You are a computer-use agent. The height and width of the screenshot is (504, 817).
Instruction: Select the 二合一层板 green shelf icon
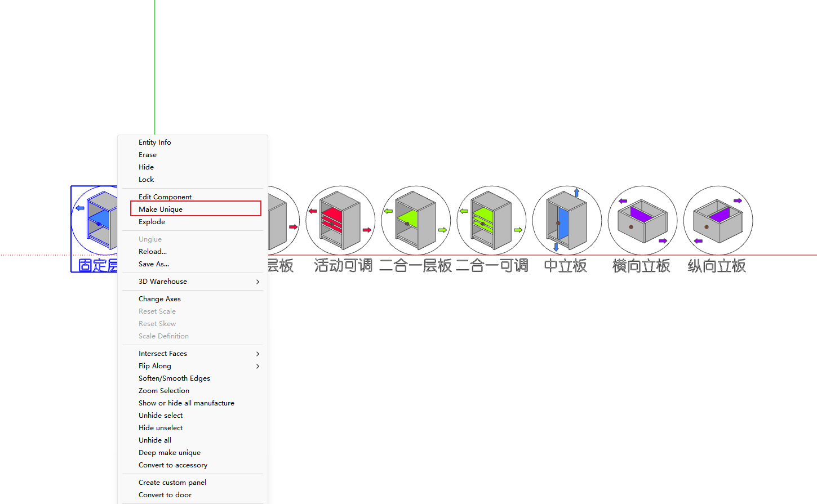(416, 220)
